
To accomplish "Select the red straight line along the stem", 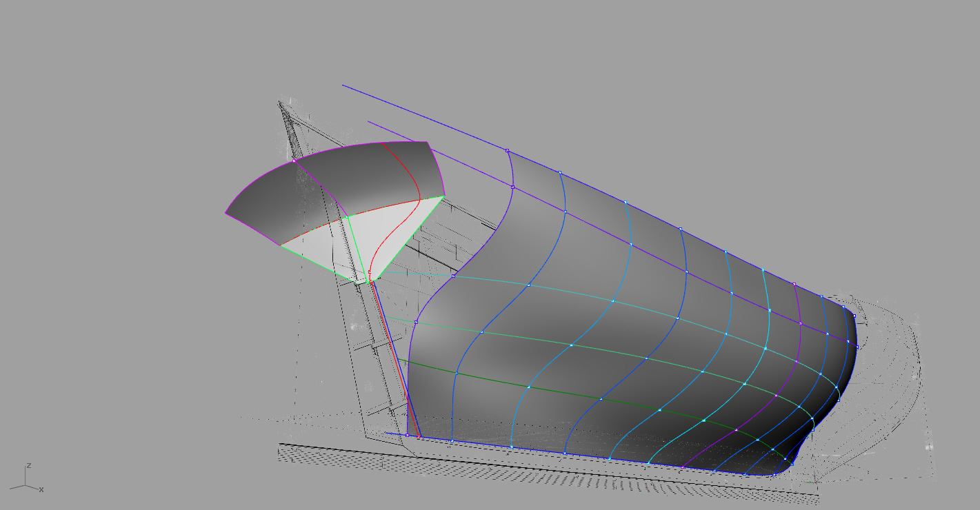I will tap(394, 359).
